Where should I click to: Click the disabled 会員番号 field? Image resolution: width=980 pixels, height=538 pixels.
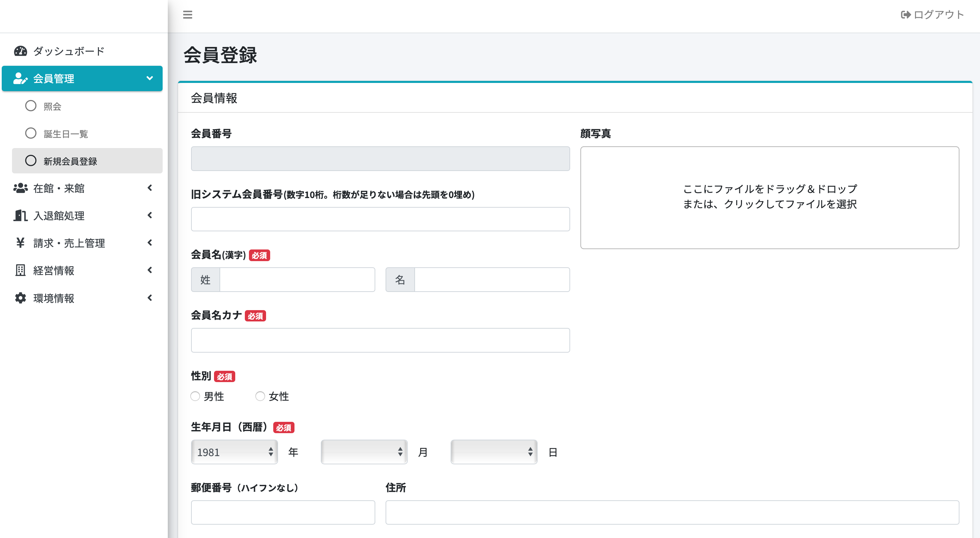[x=380, y=158]
